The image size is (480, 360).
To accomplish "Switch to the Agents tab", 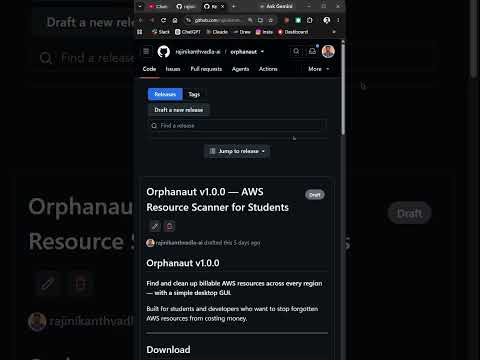I will [240, 69].
